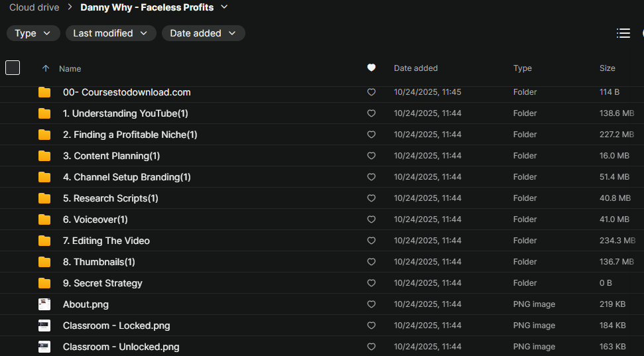Viewport: 644px width, 356px height.
Task: Sort by the Size column header
Action: point(607,68)
